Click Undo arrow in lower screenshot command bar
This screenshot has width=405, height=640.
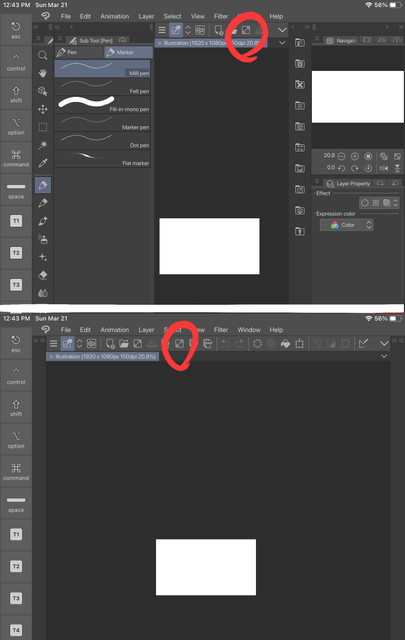tap(225, 344)
